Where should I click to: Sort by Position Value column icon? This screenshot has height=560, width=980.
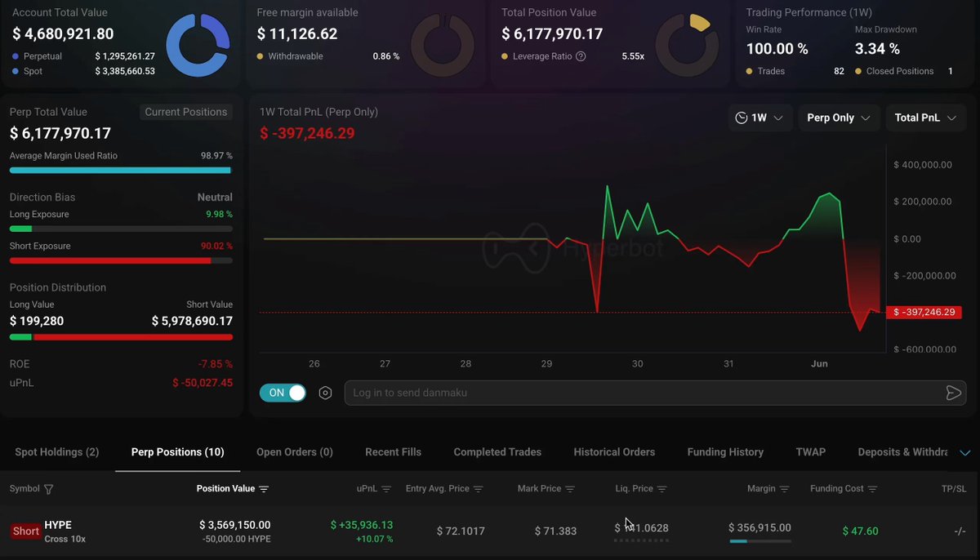(264, 489)
